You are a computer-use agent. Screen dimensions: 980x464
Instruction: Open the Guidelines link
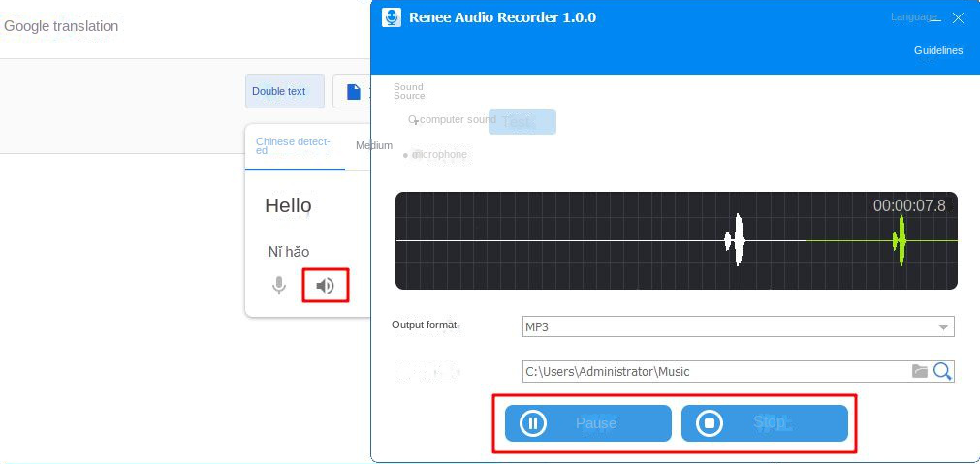(x=937, y=50)
